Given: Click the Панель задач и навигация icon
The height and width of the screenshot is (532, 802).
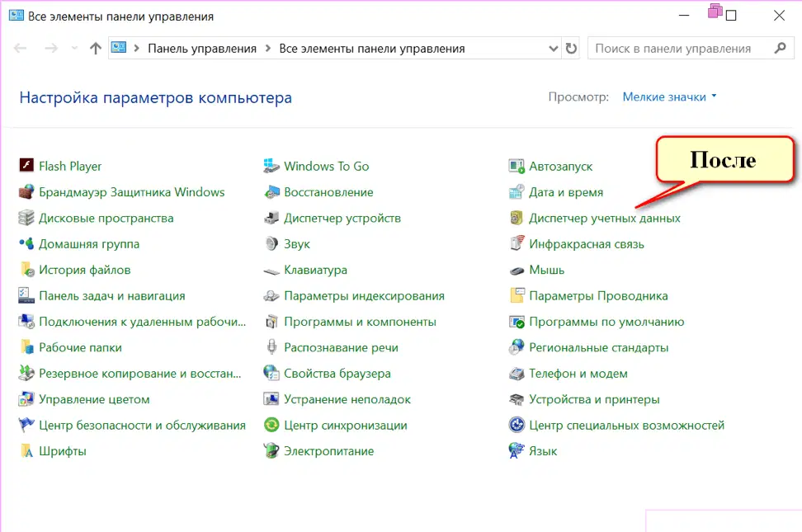Looking at the screenshot, I should click(26, 295).
